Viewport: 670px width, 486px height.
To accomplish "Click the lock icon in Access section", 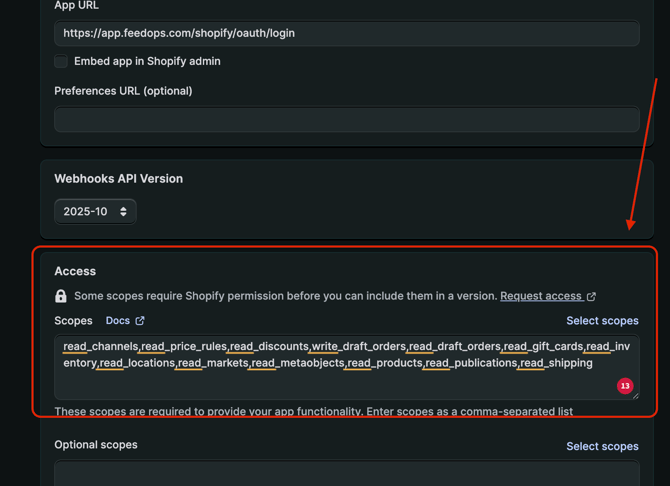I will (61, 296).
